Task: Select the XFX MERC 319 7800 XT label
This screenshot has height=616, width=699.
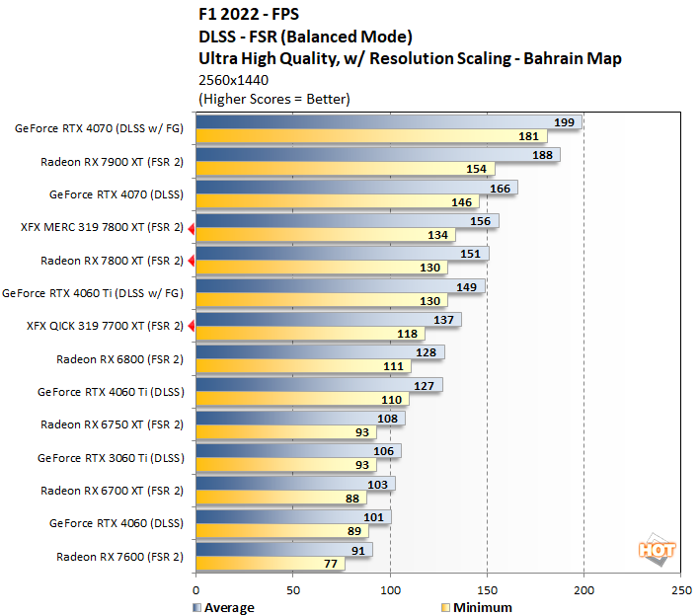Action: (102, 227)
